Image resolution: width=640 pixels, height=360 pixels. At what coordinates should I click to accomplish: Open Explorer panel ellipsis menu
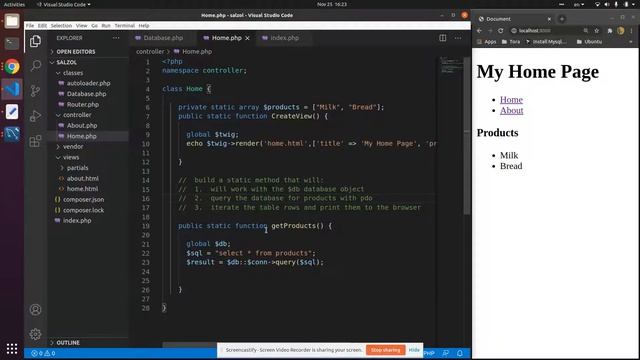116,38
